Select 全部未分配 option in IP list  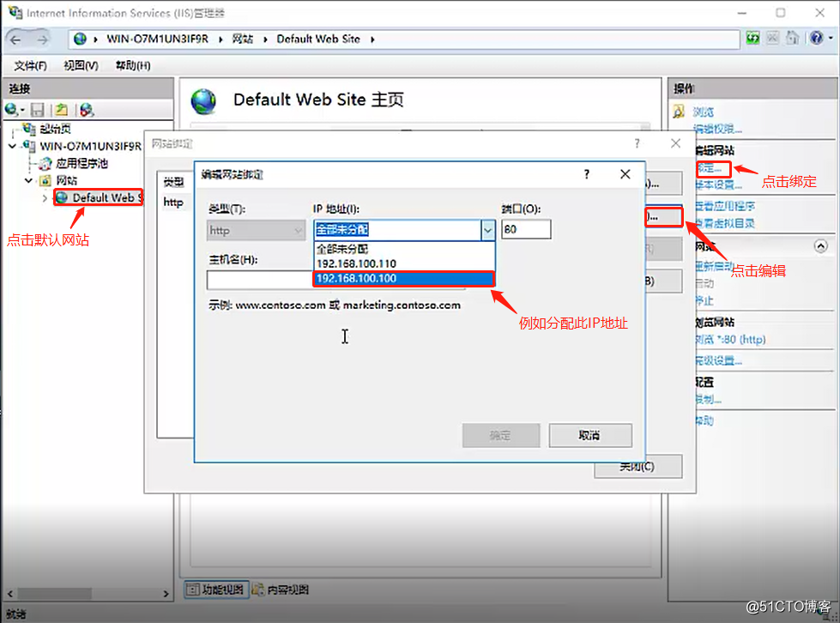(404, 249)
